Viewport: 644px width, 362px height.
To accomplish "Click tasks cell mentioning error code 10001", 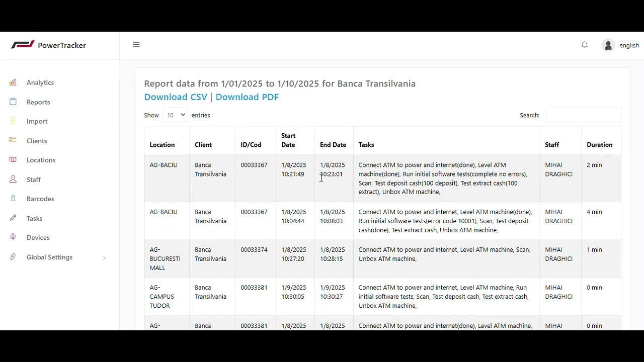I will [446, 221].
